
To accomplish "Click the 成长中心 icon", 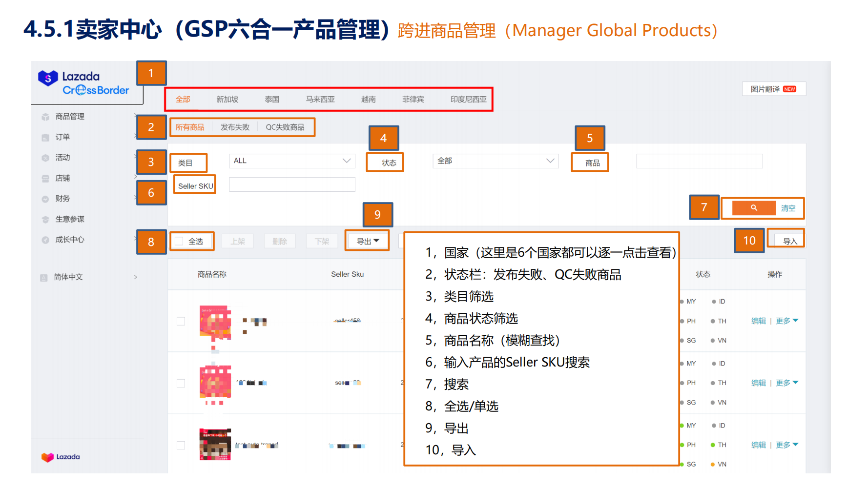I will click(45, 240).
